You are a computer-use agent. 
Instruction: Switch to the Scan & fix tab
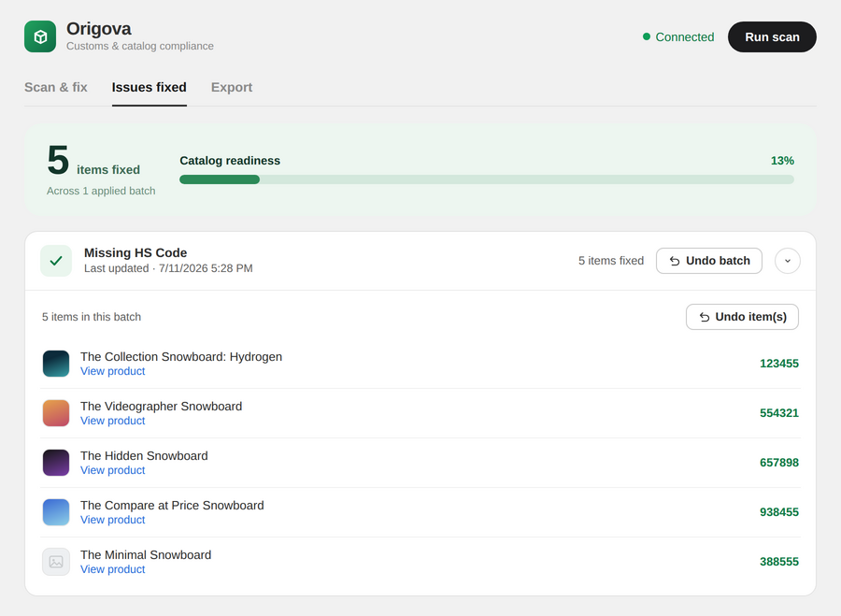click(56, 87)
